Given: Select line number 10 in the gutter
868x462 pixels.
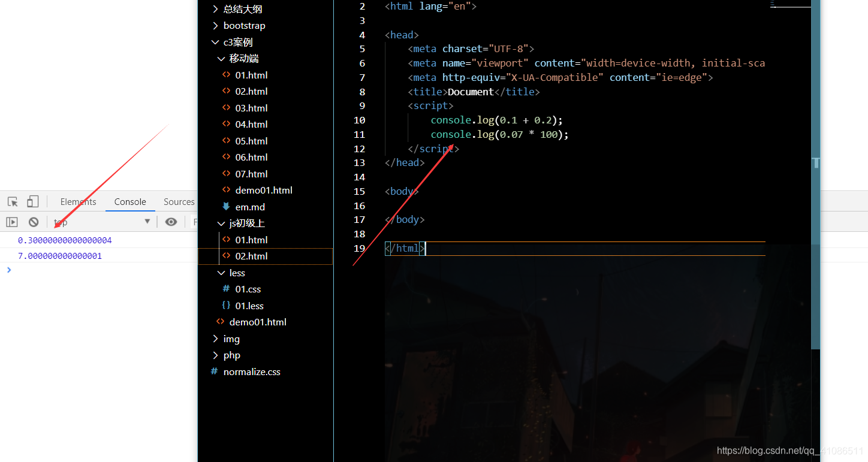Looking at the screenshot, I should pos(359,120).
